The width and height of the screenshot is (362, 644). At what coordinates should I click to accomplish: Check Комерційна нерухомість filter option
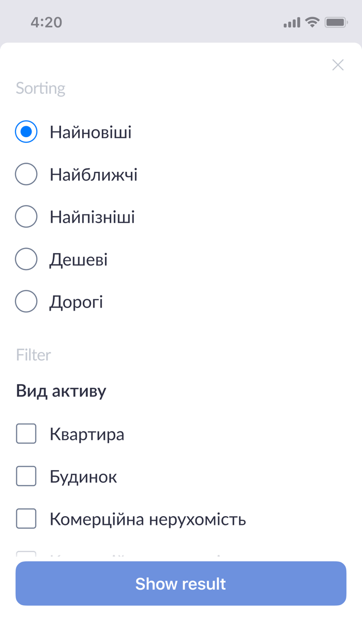coord(26,519)
